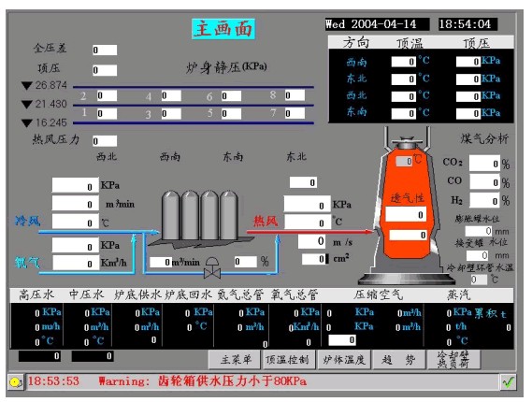The image size is (532, 402).
Task: Select the cold blast m³/min field
Action: tap(76, 204)
